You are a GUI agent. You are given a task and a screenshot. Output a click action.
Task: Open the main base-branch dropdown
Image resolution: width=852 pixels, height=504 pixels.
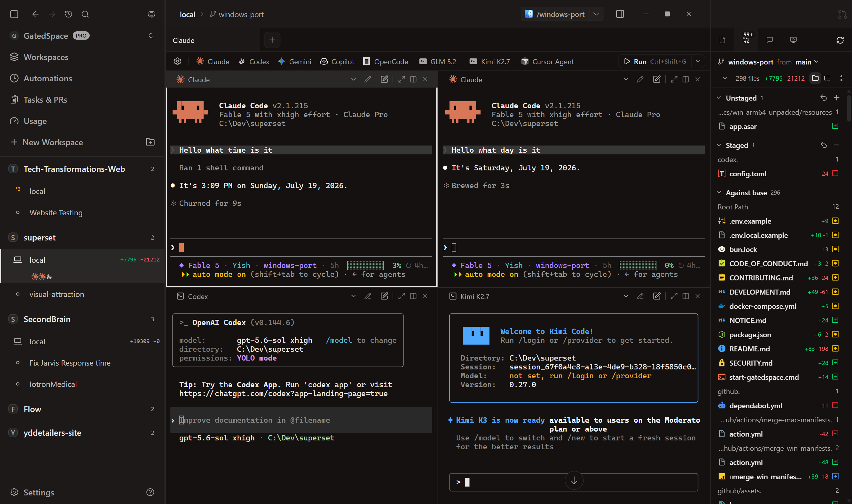click(807, 62)
